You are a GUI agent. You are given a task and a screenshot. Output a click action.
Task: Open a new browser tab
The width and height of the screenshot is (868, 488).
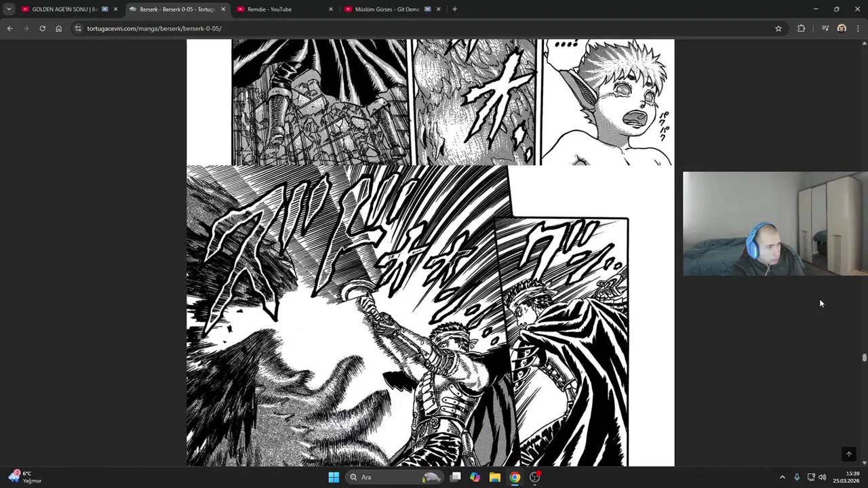click(454, 9)
